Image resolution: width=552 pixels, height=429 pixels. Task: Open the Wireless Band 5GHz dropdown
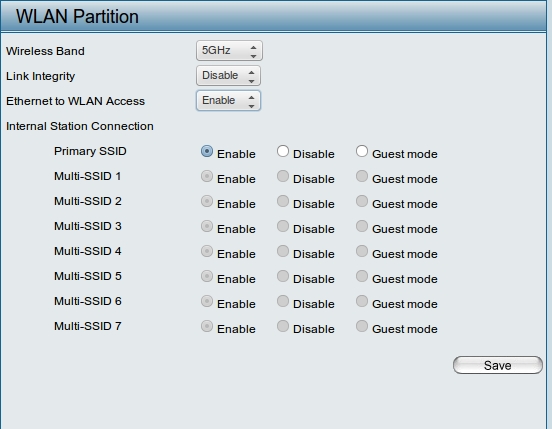[x=229, y=50]
